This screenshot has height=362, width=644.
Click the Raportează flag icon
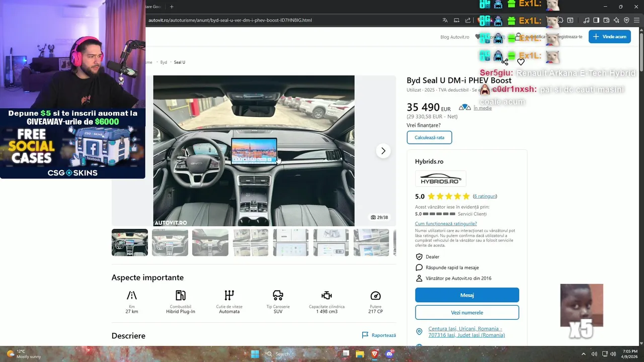click(x=365, y=335)
